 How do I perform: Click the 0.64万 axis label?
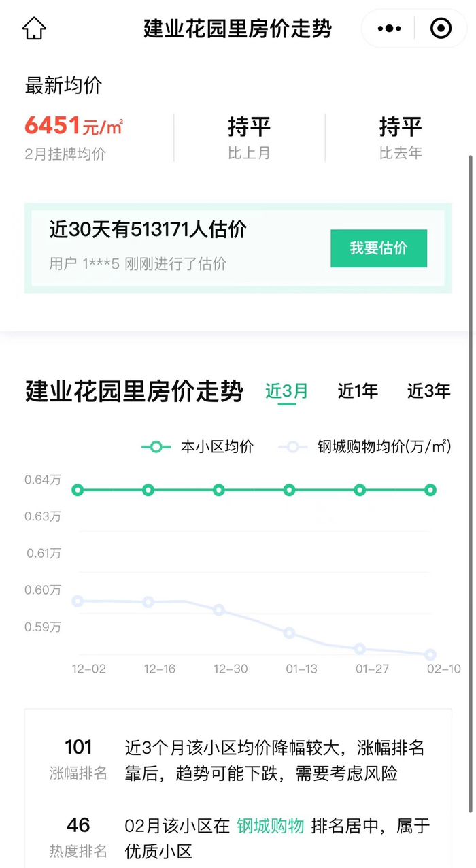43,480
